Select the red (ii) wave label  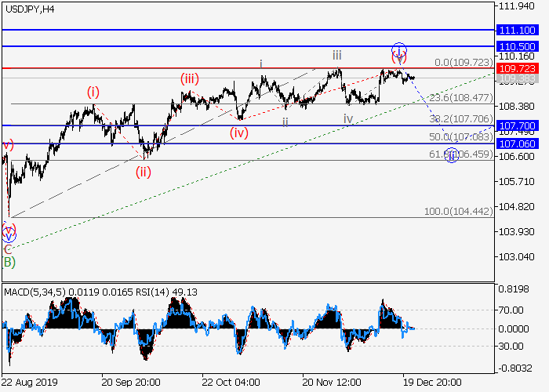point(143,172)
